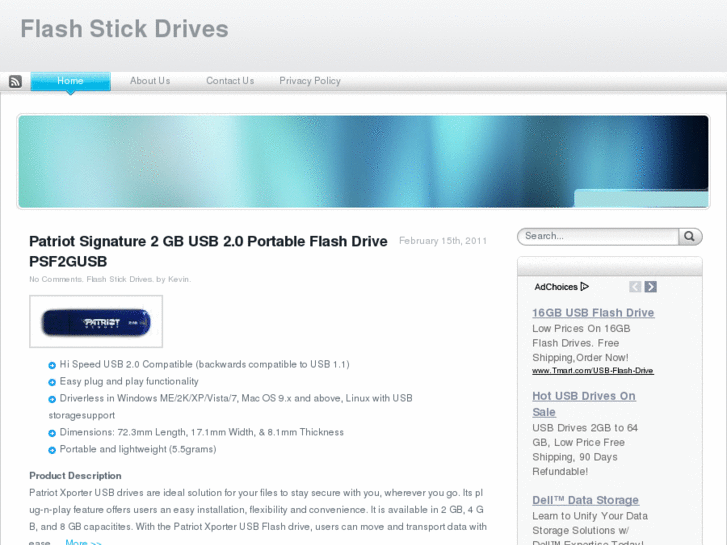Open the Flash Stick Drives category link
This screenshot has height=545, width=727.
pyautogui.click(x=120, y=279)
